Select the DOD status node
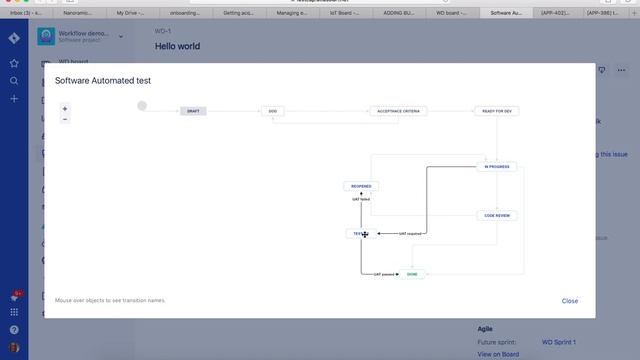Image resolution: width=640 pixels, height=360 pixels. 273,111
